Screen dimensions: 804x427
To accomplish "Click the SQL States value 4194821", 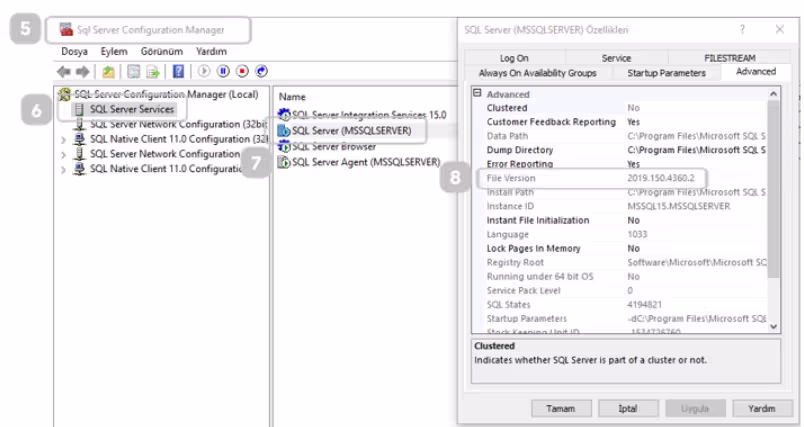I will pos(644,304).
